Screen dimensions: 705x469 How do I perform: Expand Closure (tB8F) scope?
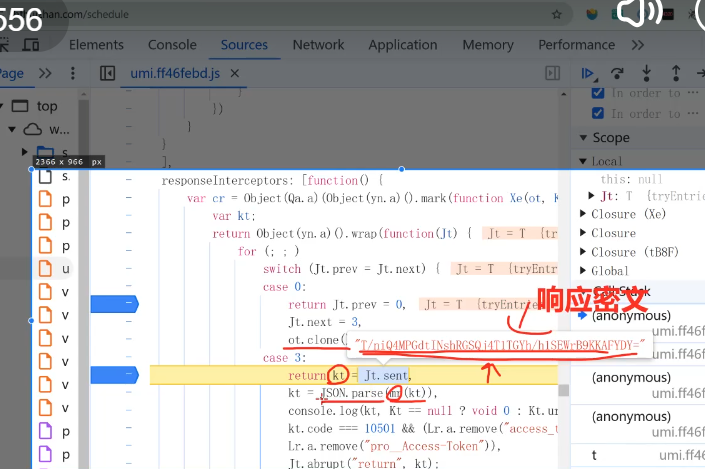[583, 252]
